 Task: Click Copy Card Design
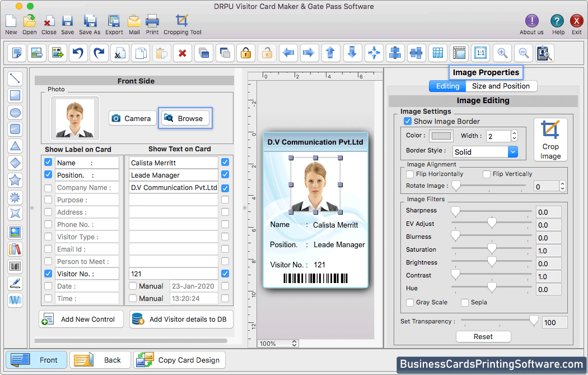pyautogui.click(x=180, y=360)
